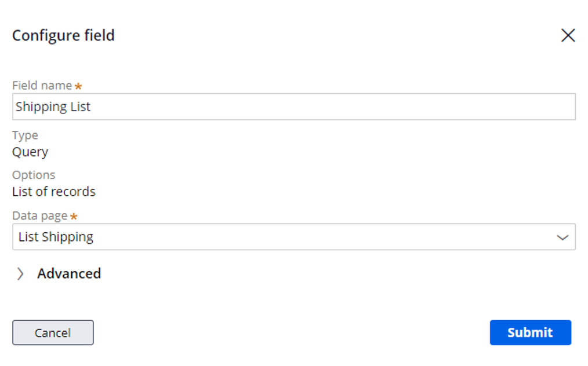Click the Shipping List text in the field
This screenshot has height=366, width=588.
[x=53, y=107]
